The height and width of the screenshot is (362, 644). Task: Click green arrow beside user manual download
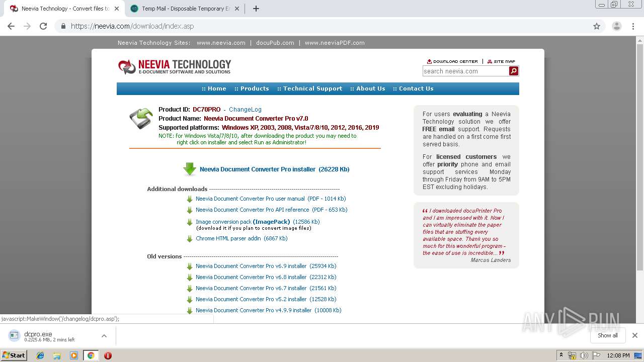click(x=190, y=199)
